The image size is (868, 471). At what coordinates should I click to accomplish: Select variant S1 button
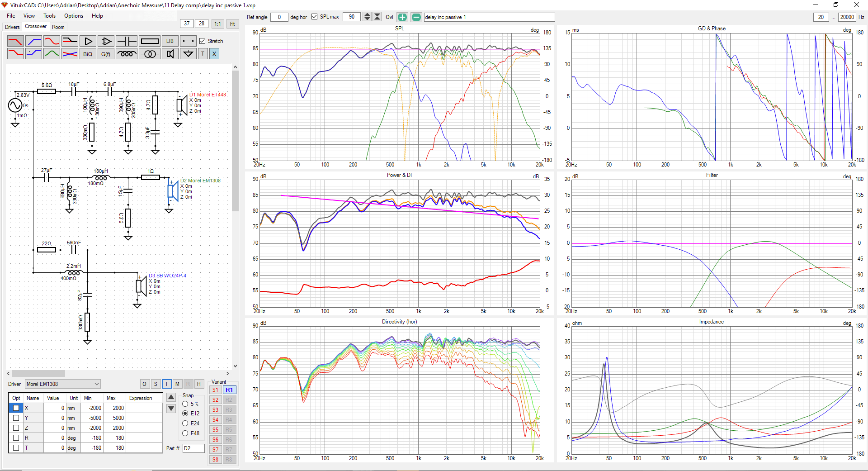coord(216,390)
